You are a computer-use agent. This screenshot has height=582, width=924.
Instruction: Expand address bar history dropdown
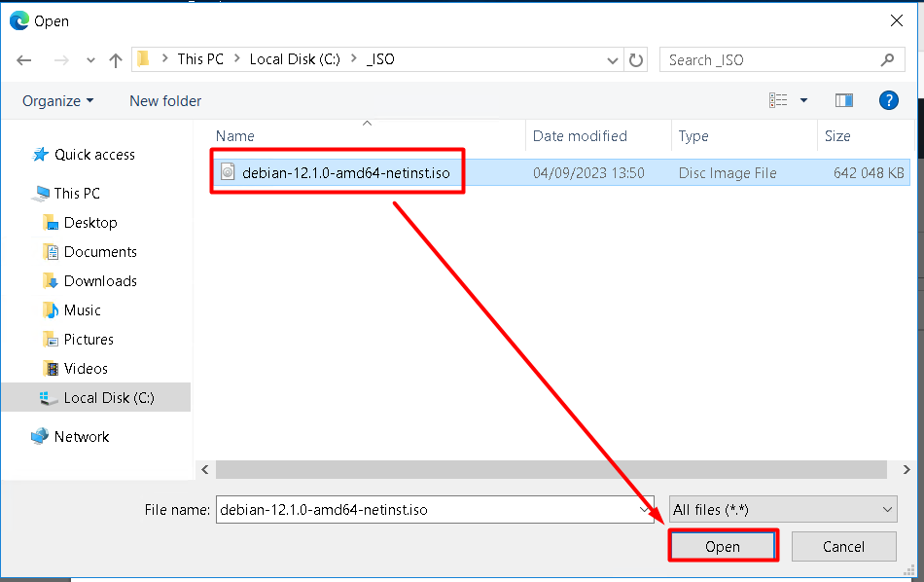tap(612, 60)
